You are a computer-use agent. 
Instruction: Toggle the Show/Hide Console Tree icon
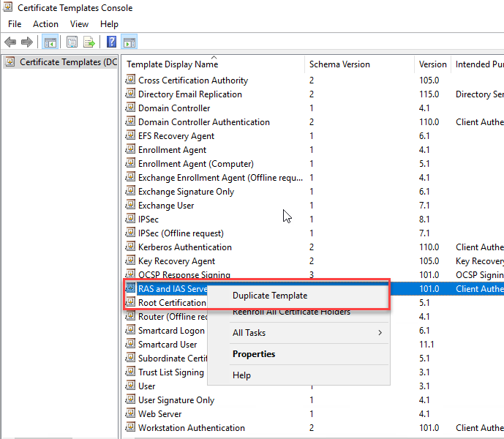click(x=50, y=42)
